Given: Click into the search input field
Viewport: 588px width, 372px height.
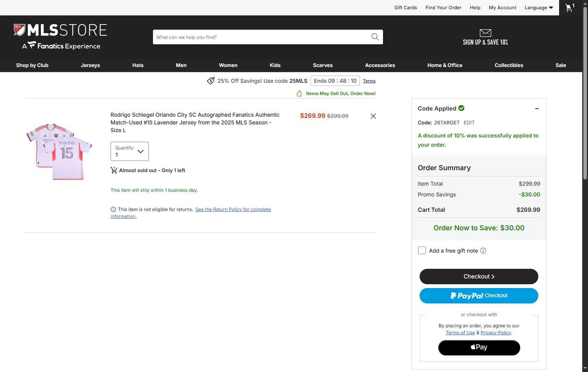Looking at the screenshot, I should click(260, 37).
